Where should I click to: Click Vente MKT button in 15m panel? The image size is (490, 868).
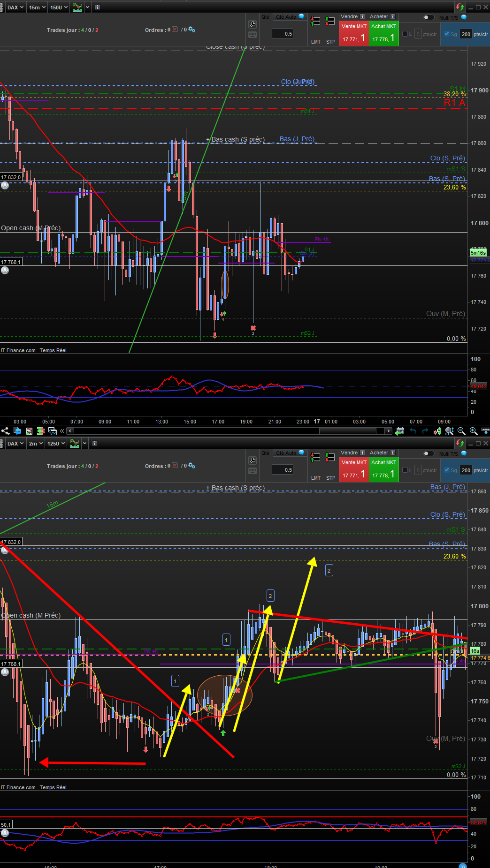coord(354,33)
